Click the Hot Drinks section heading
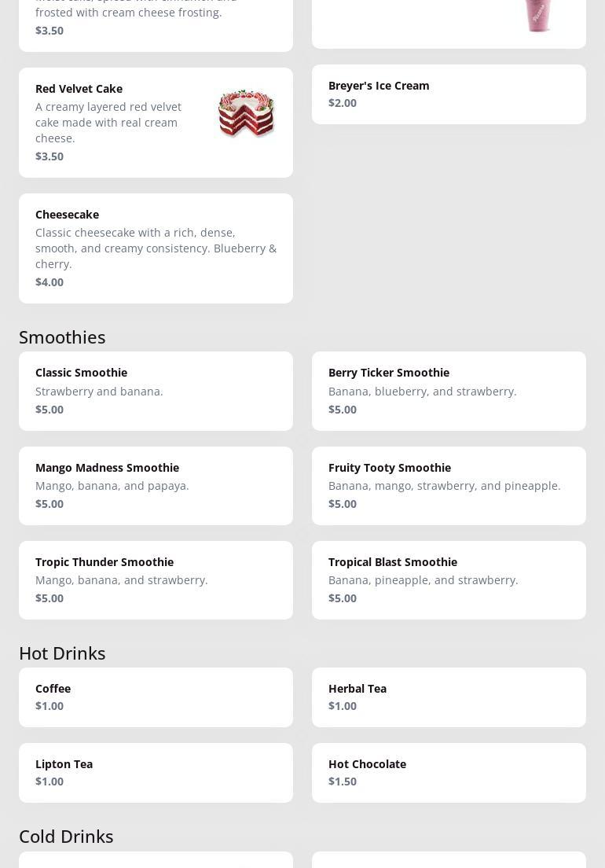Image resolution: width=605 pixels, height=868 pixels. (62, 653)
